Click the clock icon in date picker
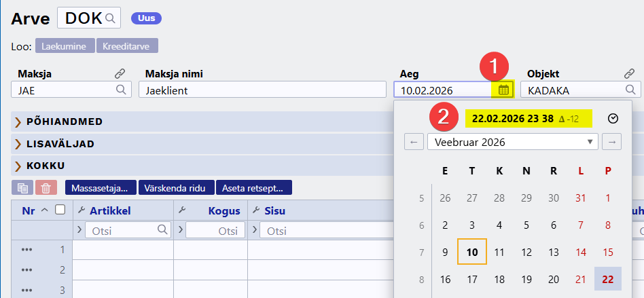The width and height of the screenshot is (644, 298). pos(613,118)
